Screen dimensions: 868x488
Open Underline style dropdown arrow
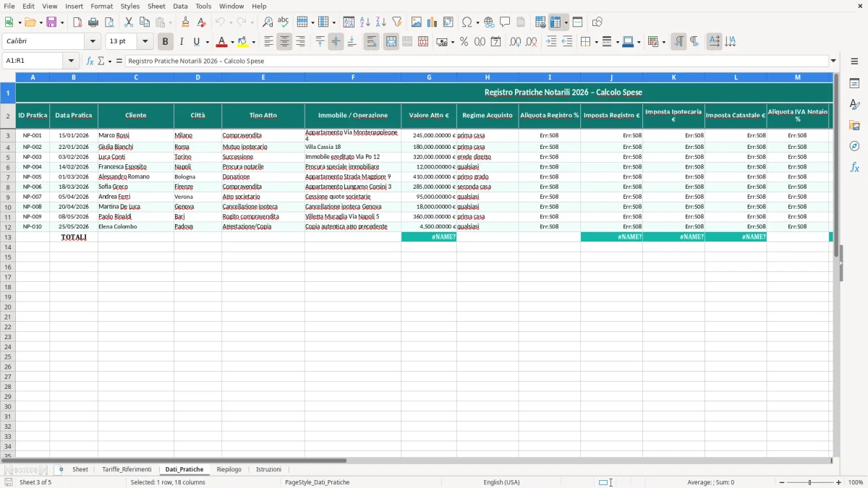click(x=207, y=42)
